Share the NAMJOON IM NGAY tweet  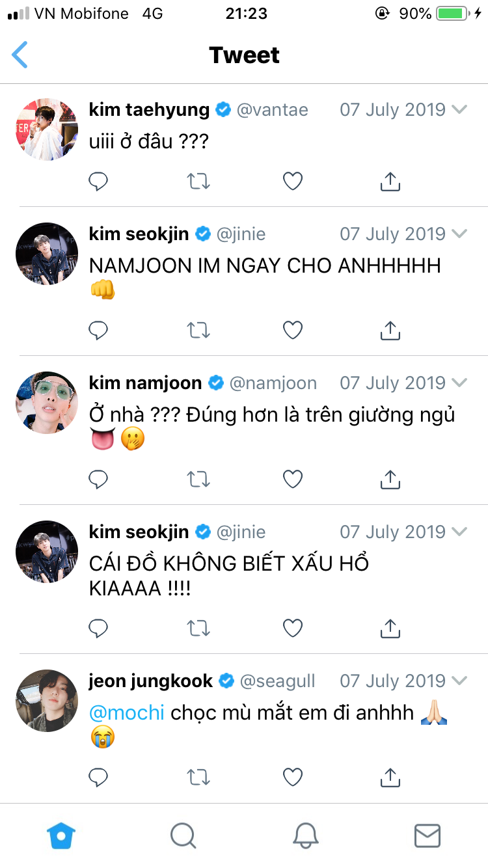pyautogui.click(x=389, y=330)
